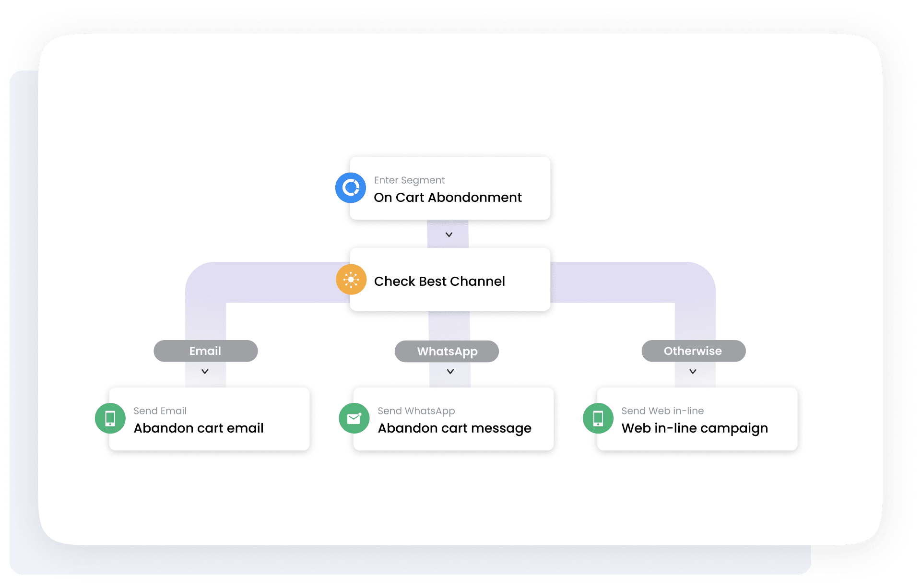Click the 'Send Email' label text
This screenshot has width=921, height=588.
[x=160, y=411]
